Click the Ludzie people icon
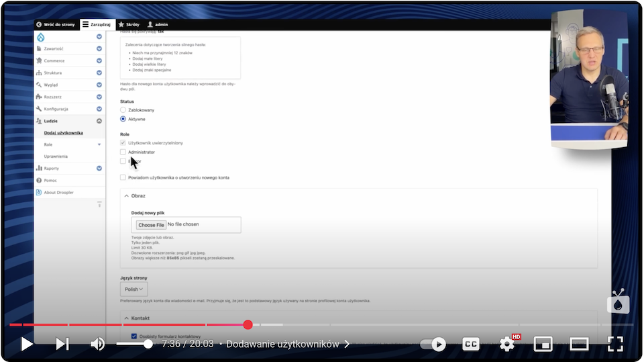Viewport: 644px width, 362px height. pos(39,121)
